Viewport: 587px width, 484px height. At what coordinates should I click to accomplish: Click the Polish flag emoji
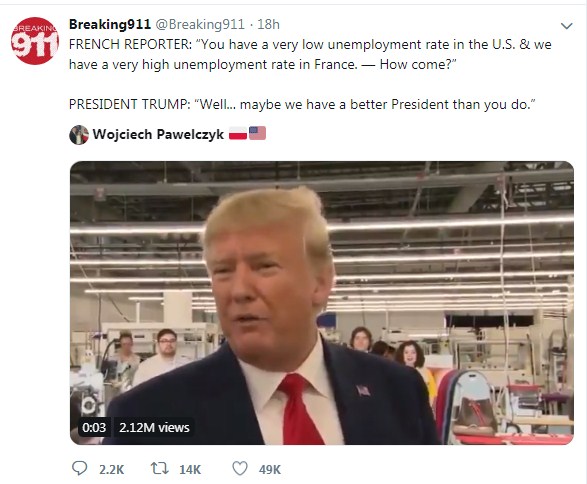point(238,133)
